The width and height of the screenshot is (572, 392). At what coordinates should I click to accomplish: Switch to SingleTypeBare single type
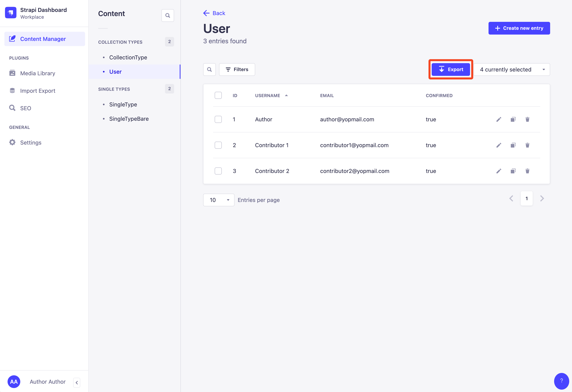(129, 119)
